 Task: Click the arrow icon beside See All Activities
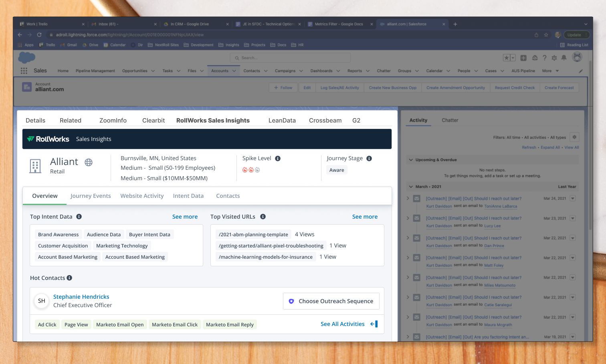374,324
